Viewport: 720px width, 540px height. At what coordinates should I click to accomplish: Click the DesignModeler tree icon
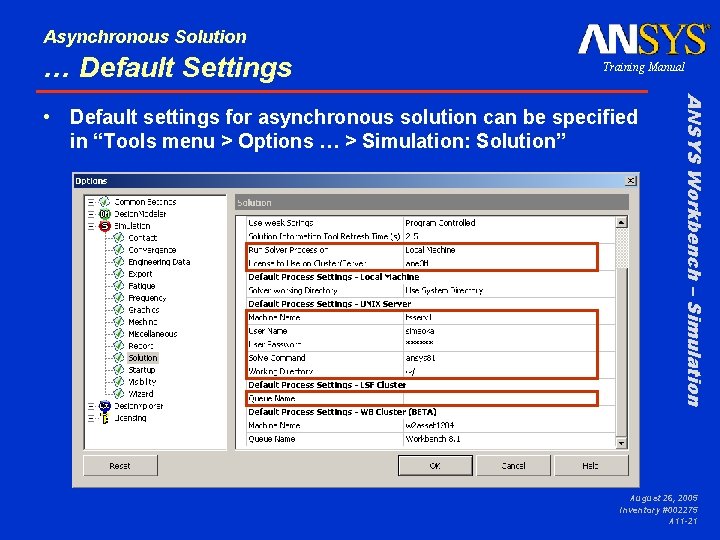point(105,214)
